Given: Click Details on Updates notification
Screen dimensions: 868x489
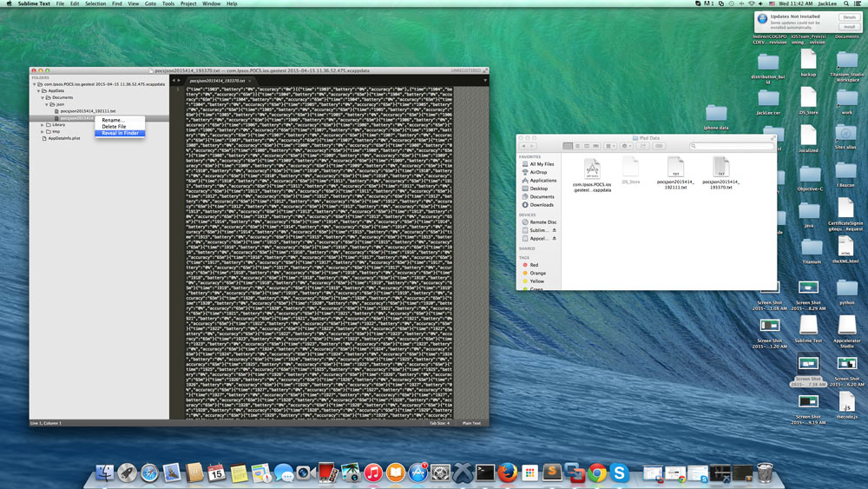Looking at the screenshot, I should (x=849, y=17).
